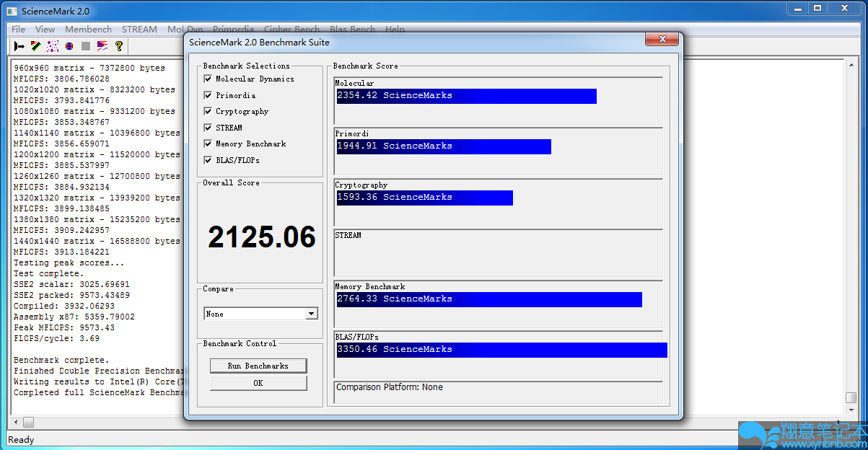Open the Compare dropdown showing None

point(260,314)
